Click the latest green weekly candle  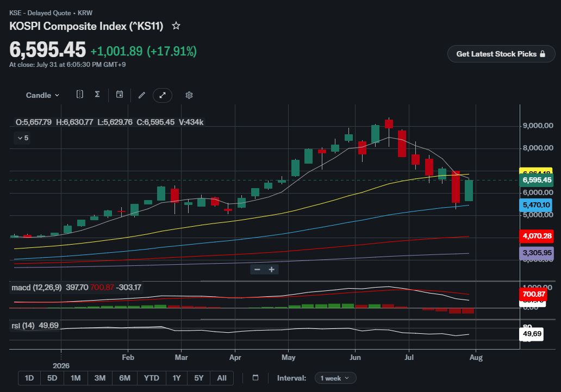click(469, 190)
